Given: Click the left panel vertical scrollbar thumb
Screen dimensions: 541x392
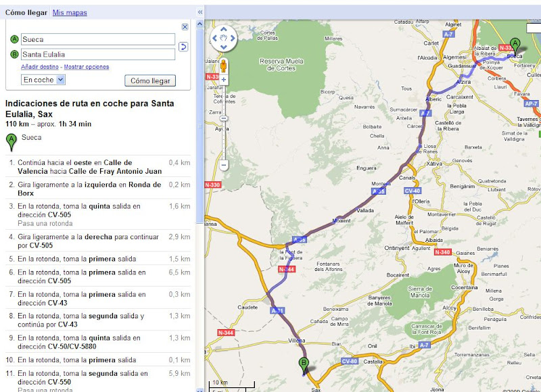Looking at the screenshot, I should (199, 126).
